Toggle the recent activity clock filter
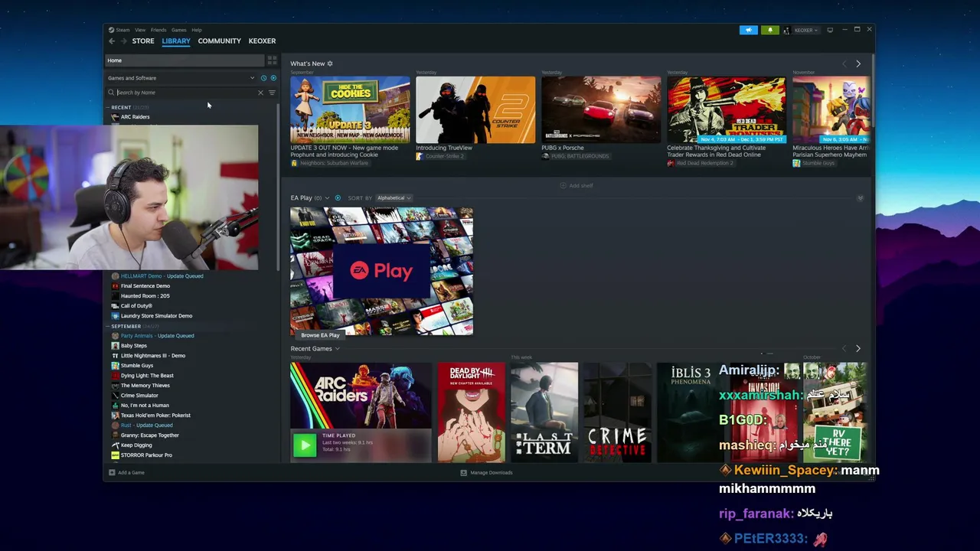 [x=263, y=78]
